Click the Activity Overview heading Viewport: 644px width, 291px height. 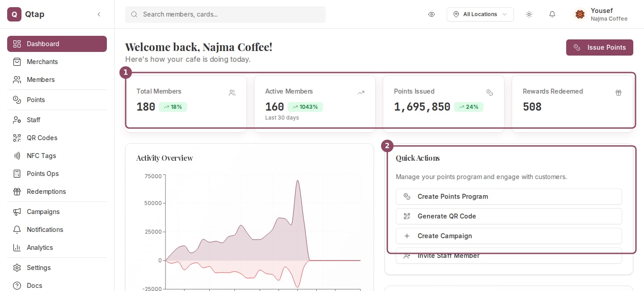tap(165, 158)
